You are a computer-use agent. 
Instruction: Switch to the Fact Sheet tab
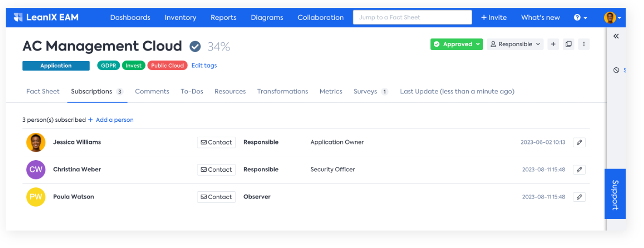tap(43, 91)
